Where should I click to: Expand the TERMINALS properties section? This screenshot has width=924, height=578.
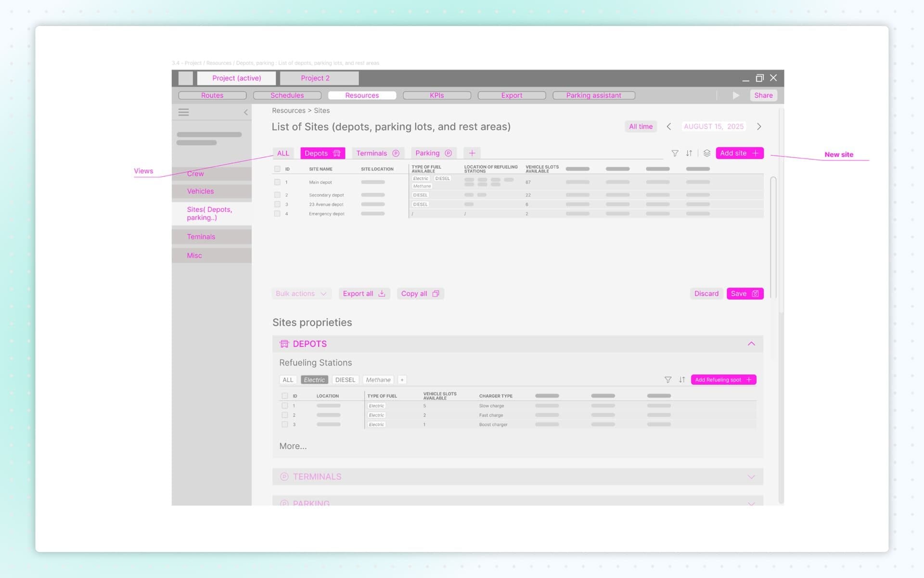click(751, 476)
